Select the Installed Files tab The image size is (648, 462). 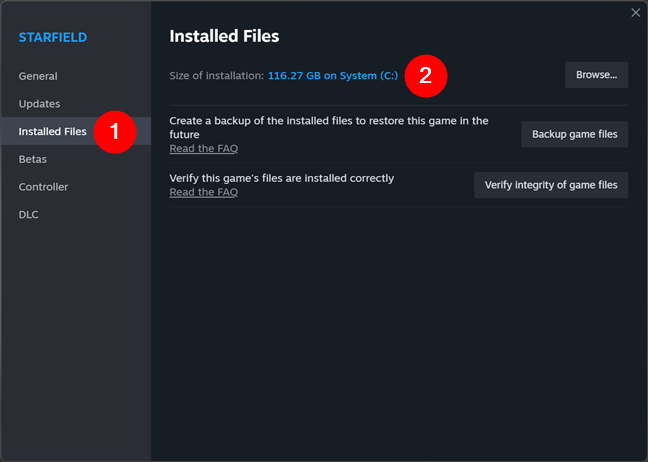[x=52, y=131]
